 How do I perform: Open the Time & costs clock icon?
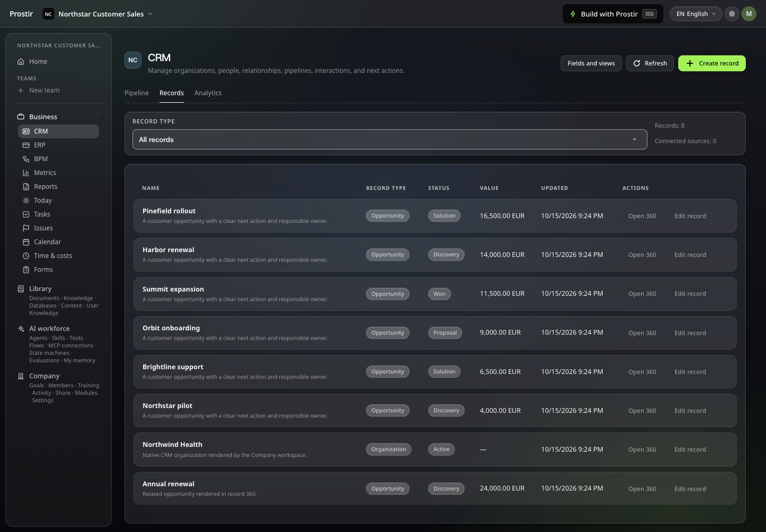pyautogui.click(x=26, y=256)
